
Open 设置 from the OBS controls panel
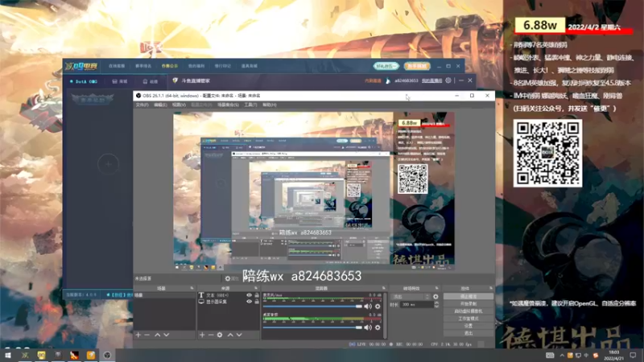coord(469,326)
